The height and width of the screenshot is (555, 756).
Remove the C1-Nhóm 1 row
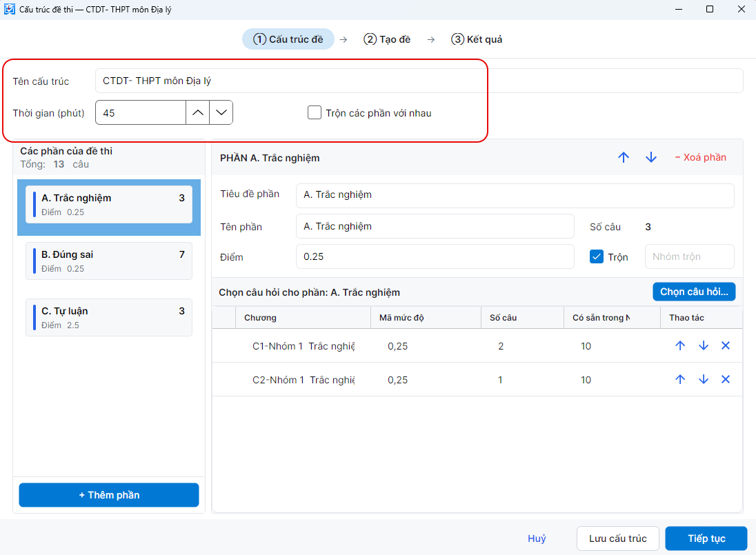pos(726,345)
